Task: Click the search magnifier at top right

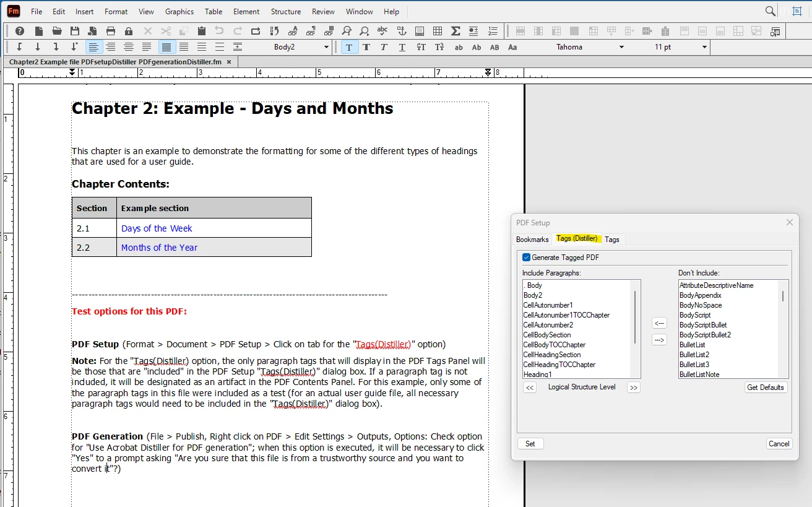Action: coord(771,11)
